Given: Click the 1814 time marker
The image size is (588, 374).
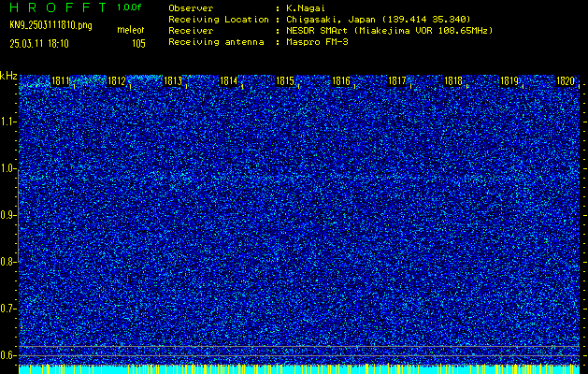Looking at the screenshot, I should click(x=228, y=81).
